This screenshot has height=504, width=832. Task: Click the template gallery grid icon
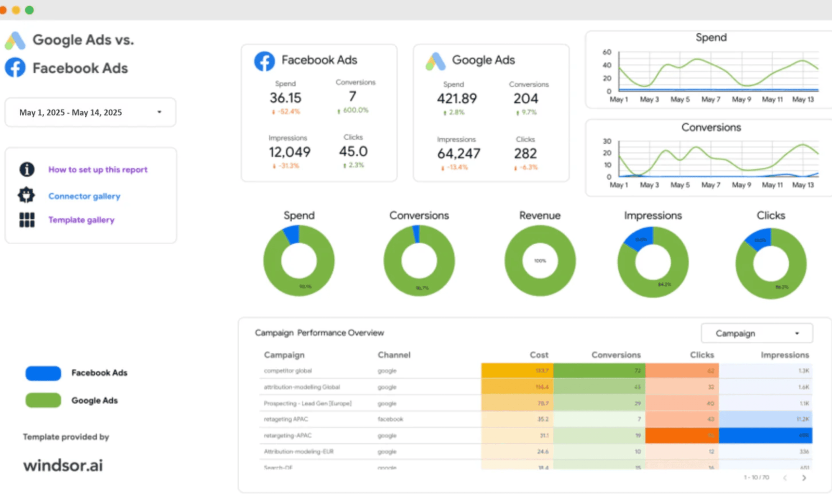point(27,220)
